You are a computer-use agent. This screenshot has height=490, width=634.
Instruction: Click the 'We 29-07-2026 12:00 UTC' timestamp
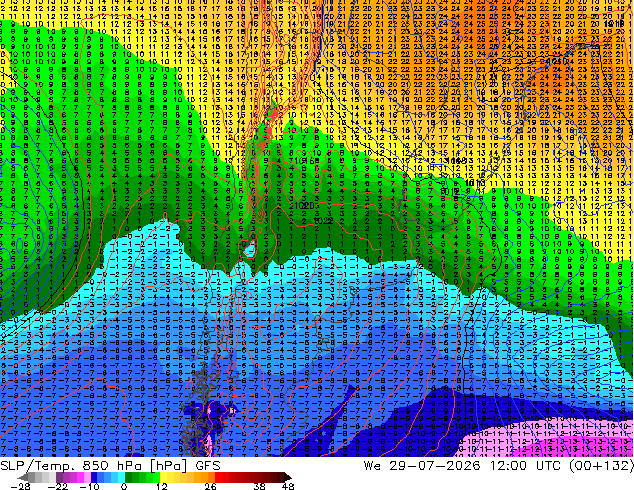(x=463, y=466)
